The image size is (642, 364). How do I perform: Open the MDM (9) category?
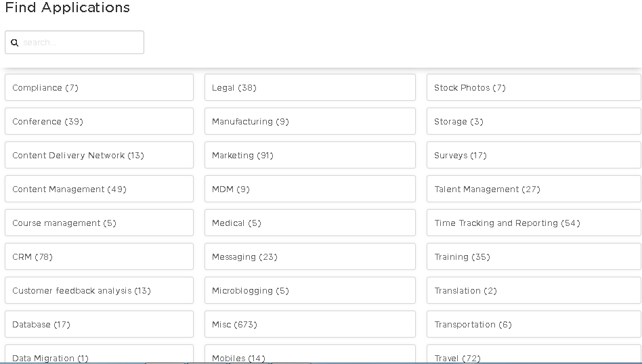click(x=309, y=189)
